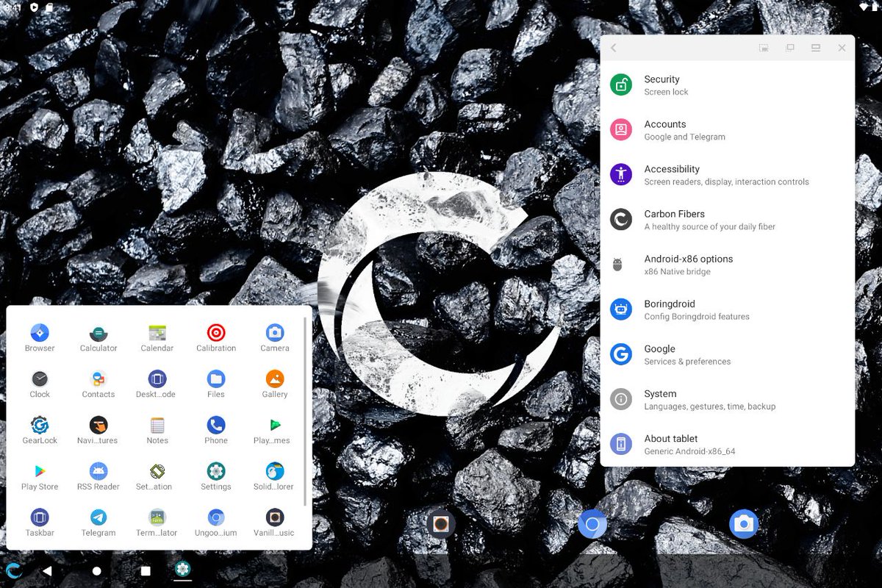
Task: Launch Settings from the app drawer
Action: [216, 477]
